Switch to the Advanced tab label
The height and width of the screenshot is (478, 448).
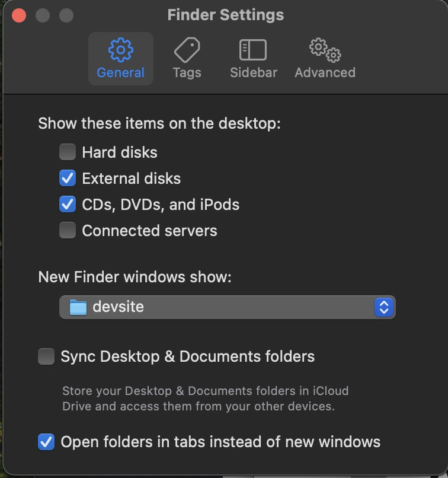[325, 73]
